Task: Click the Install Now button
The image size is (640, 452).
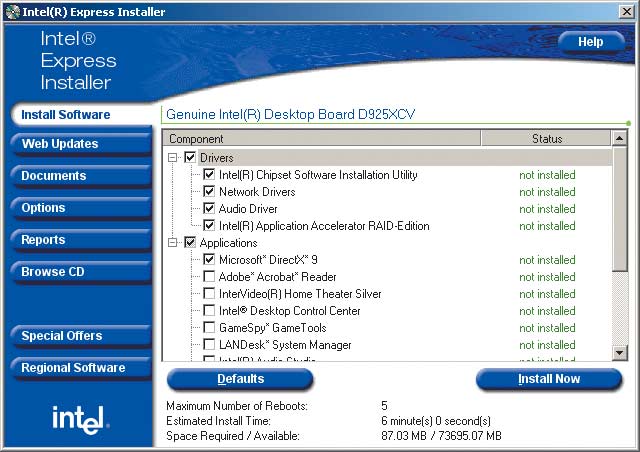Action: 549,379
